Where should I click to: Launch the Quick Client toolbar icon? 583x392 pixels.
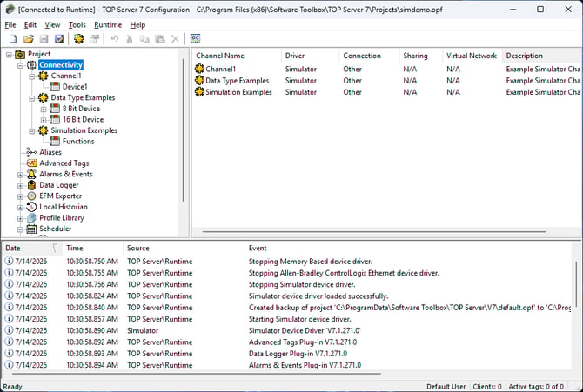(195, 38)
